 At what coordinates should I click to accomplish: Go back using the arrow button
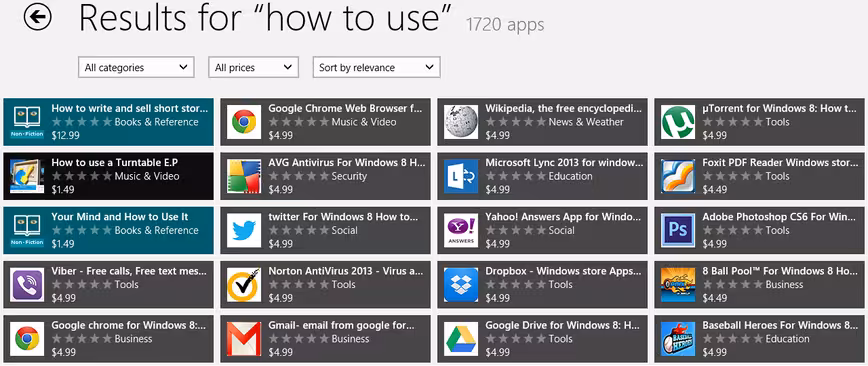coord(38,17)
